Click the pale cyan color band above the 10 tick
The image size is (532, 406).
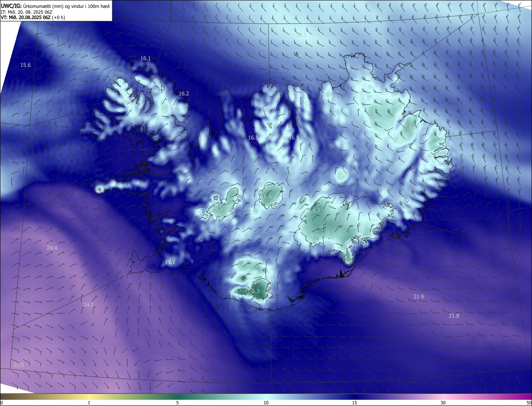point(266,396)
